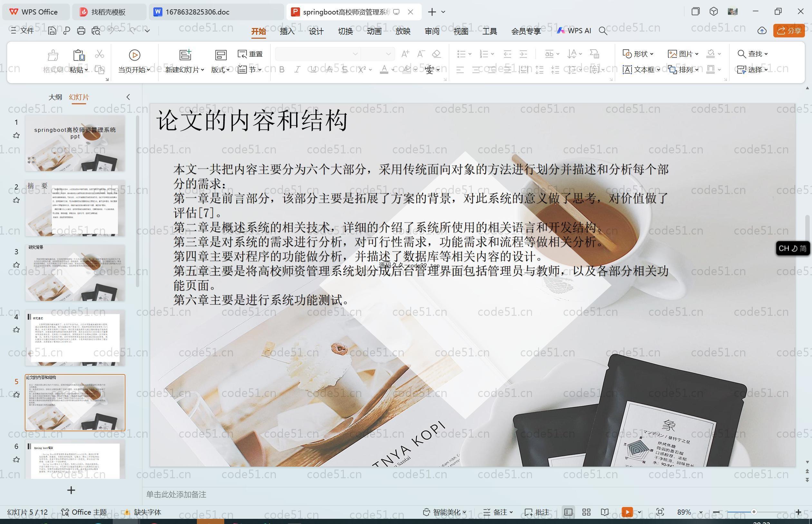
Task: Switch to the Design ribbon tab
Action: pos(316,31)
